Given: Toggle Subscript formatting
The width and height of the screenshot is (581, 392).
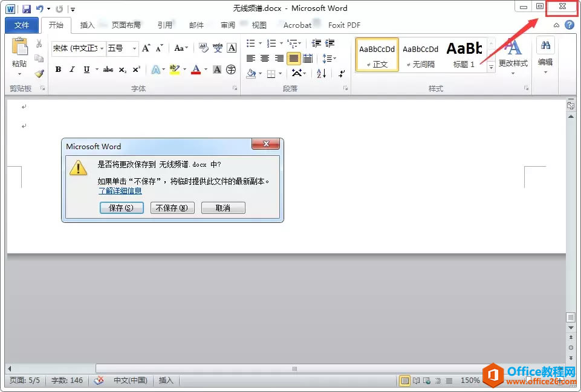Looking at the screenshot, I should coord(123,69).
